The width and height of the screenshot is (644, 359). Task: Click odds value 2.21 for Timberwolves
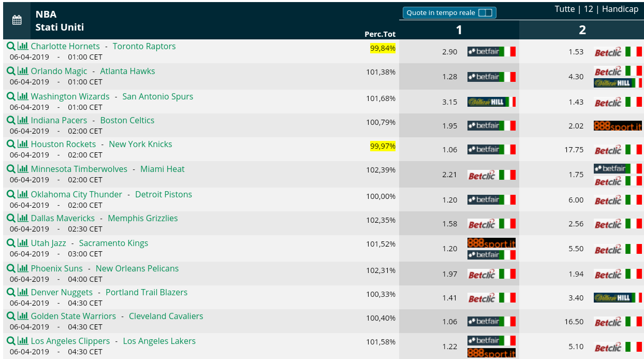point(450,175)
